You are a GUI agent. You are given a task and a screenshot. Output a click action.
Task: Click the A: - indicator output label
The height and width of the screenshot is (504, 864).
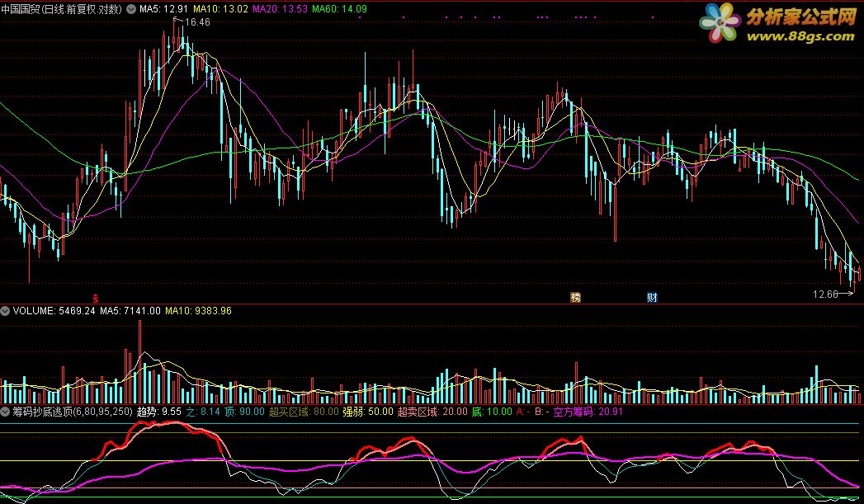pyautogui.click(x=523, y=412)
